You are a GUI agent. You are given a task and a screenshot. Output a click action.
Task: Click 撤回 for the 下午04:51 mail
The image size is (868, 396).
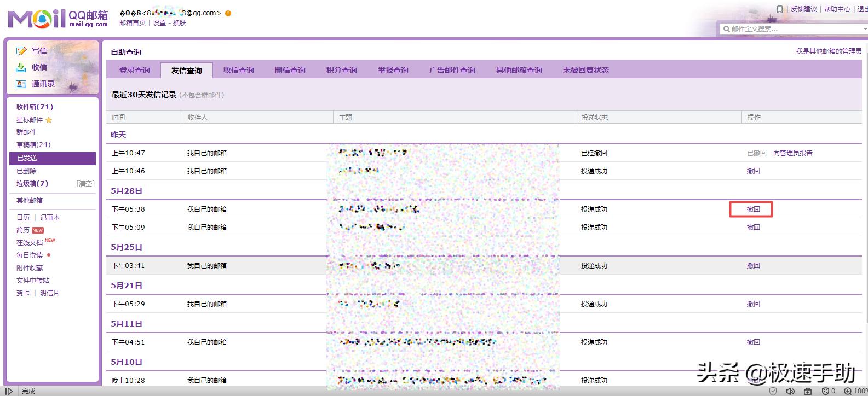753,342
